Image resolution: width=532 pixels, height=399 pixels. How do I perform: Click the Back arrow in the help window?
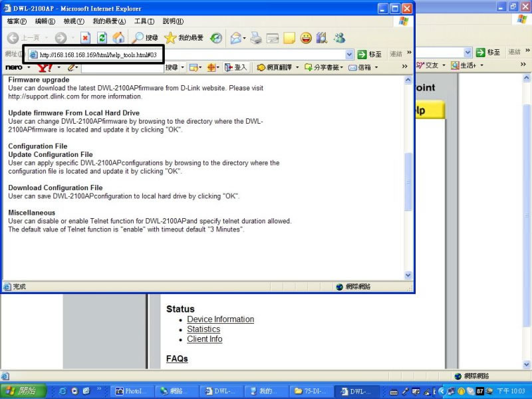pos(13,38)
